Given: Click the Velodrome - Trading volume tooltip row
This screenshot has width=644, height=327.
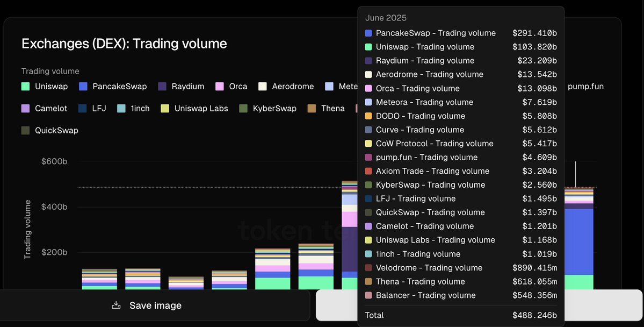Looking at the screenshot, I should pos(461,268).
